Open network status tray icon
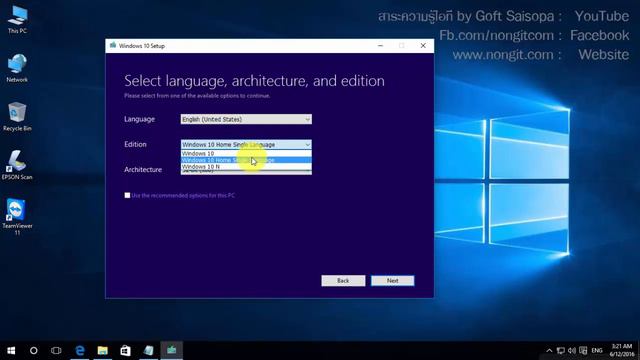The width and height of the screenshot is (640, 360). click(x=561, y=351)
